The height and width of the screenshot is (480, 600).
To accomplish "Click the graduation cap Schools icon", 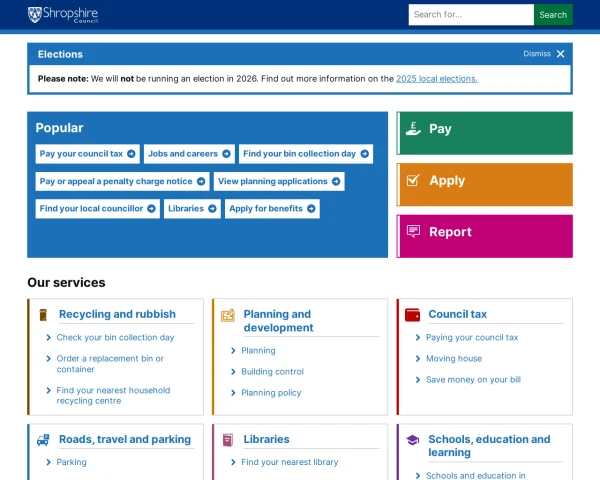I will click(x=412, y=440).
